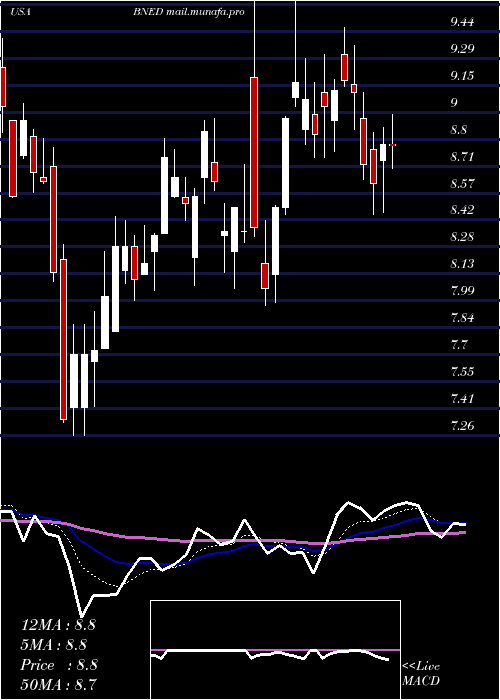The width and height of the screenshot is (500, 700).
Task: Click the 9.44 price axis label
Action: tap(462, 22)
